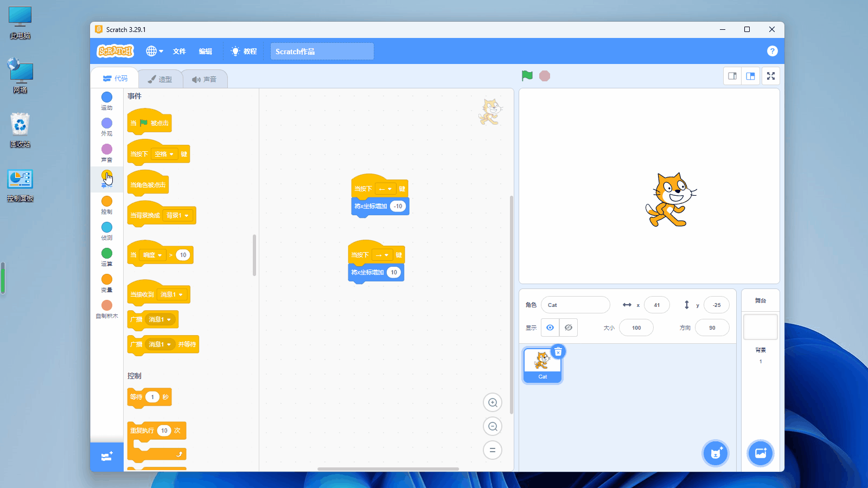Zoom out the code workspace
This screenshot has width=868, height=488.
click(x=493, y=426)
